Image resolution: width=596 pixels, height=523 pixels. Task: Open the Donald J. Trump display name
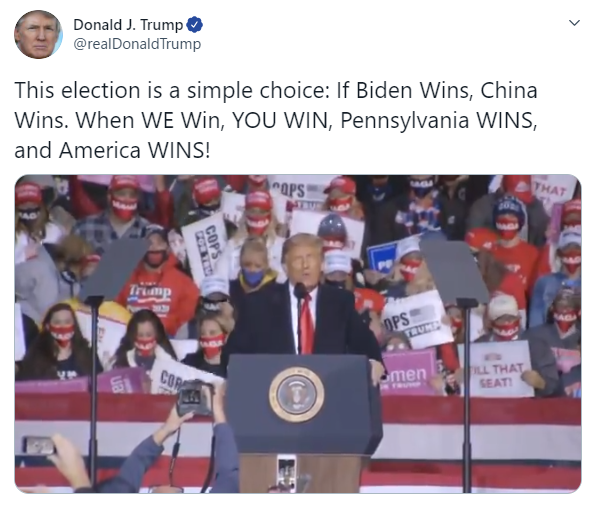pyautogui.click(x=128, y=25)
